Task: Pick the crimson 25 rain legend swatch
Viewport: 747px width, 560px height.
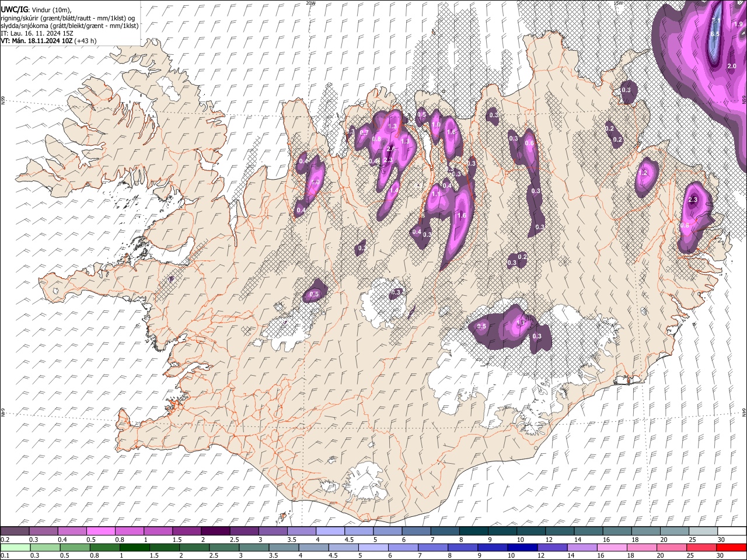Action: [x=703, y=548]
